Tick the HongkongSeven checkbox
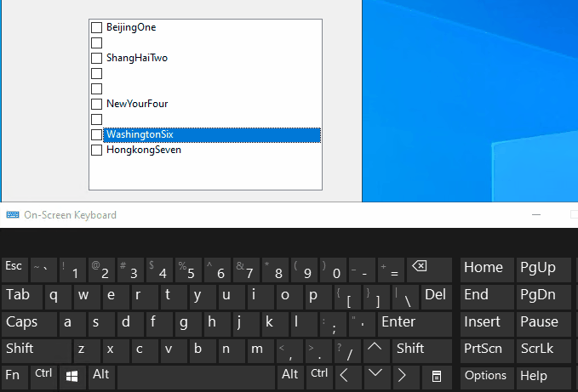The image size is (578, 392). (96, 151)
